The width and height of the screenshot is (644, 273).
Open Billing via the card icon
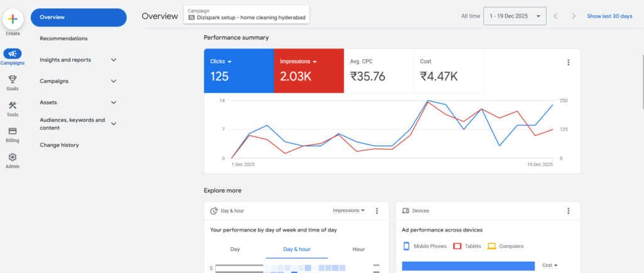point(13,131)
